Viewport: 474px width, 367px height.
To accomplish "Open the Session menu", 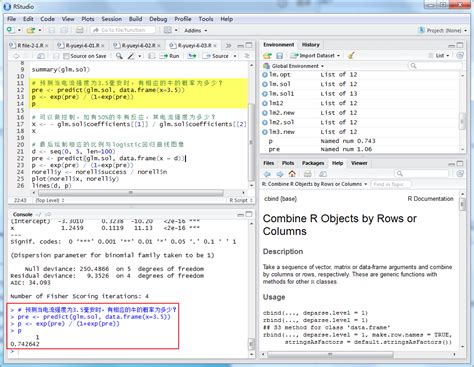I will tap(112, 19).
